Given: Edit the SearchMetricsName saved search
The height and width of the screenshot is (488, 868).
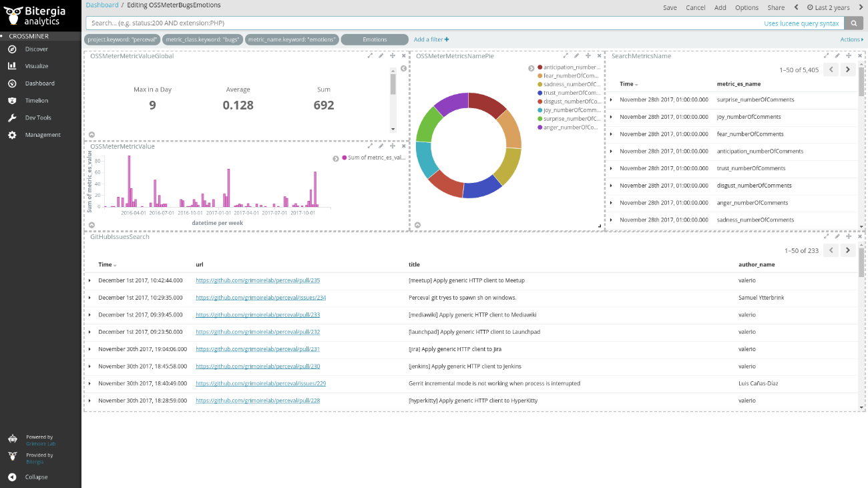Looking at the screenshot, I should click(837, 55).
